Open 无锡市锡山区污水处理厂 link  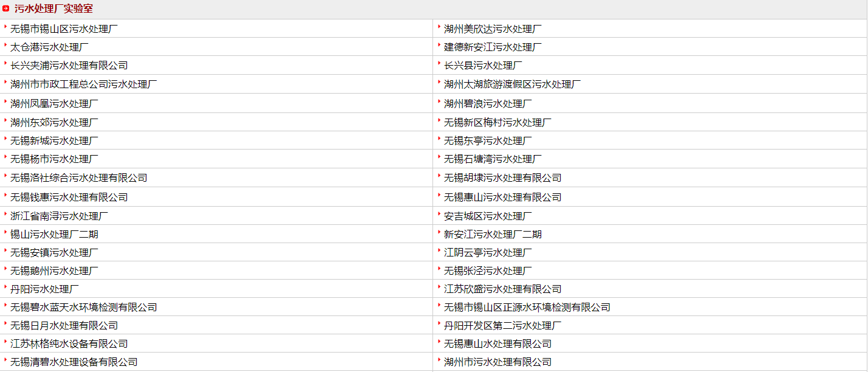(64, 29)
